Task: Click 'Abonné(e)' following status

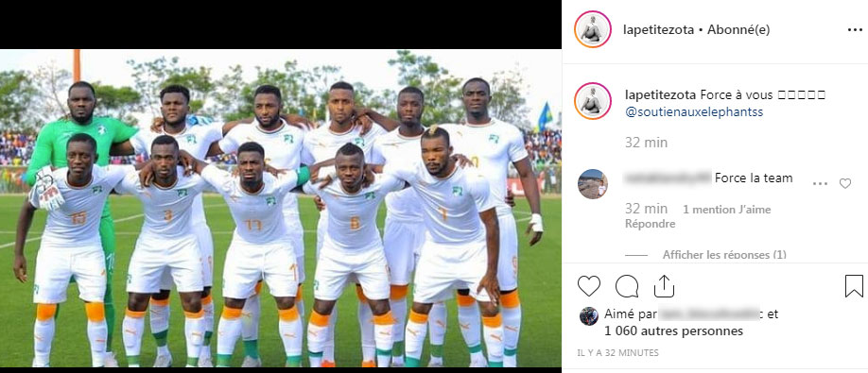Action: point(738,30)
